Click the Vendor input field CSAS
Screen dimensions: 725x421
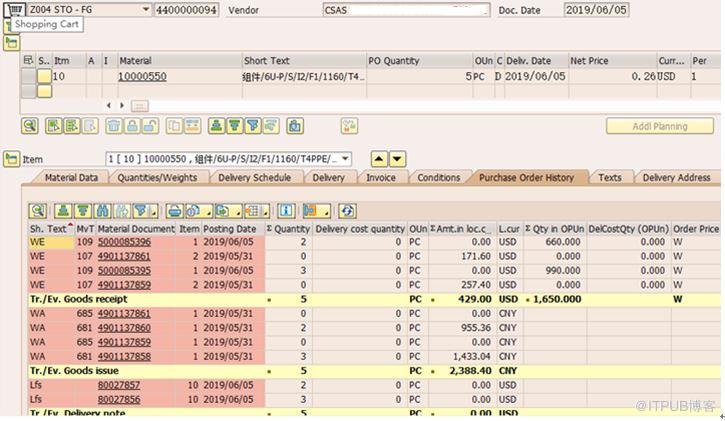pyautogui.click(x=406, y=10)
